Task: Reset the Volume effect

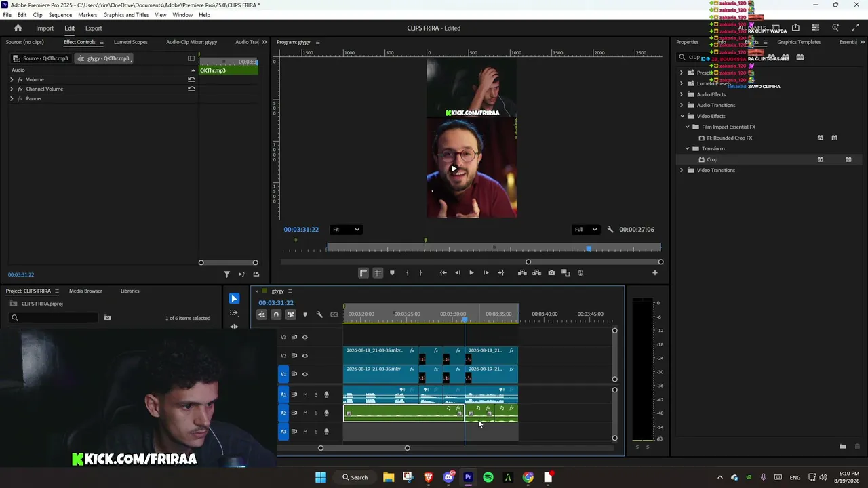Action: 191,79
